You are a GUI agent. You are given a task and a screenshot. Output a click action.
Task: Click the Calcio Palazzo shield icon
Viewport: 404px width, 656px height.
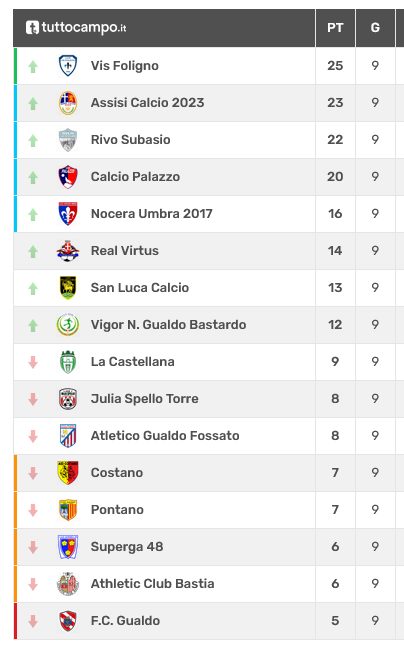[x=68, y=177]
